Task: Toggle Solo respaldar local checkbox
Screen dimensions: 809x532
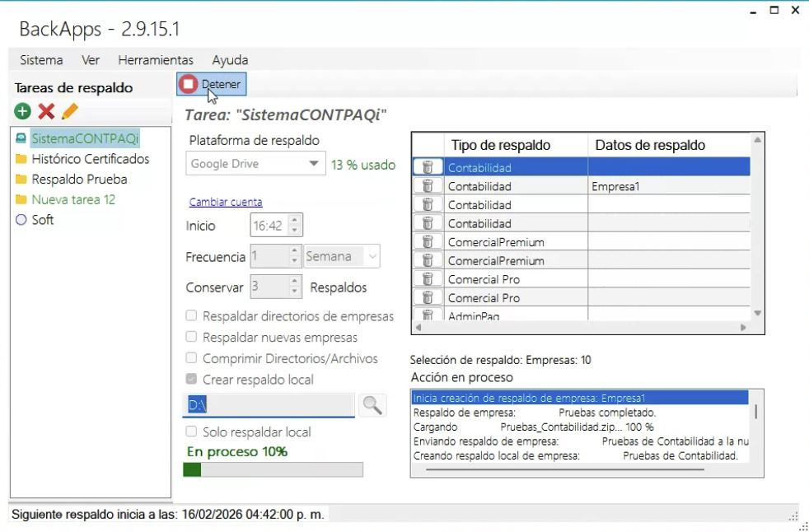Action: (x=191, y=432)
